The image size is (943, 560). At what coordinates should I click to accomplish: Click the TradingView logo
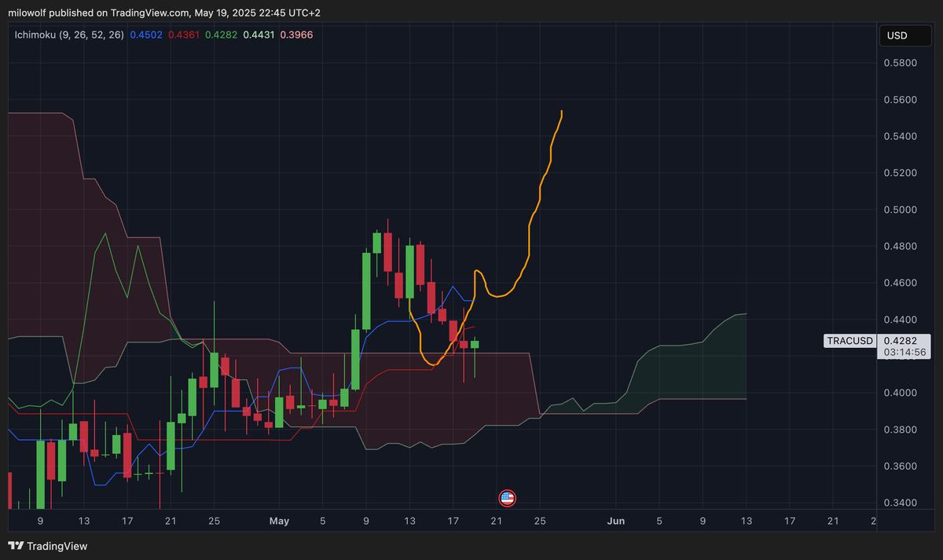(x=49, y=546)
